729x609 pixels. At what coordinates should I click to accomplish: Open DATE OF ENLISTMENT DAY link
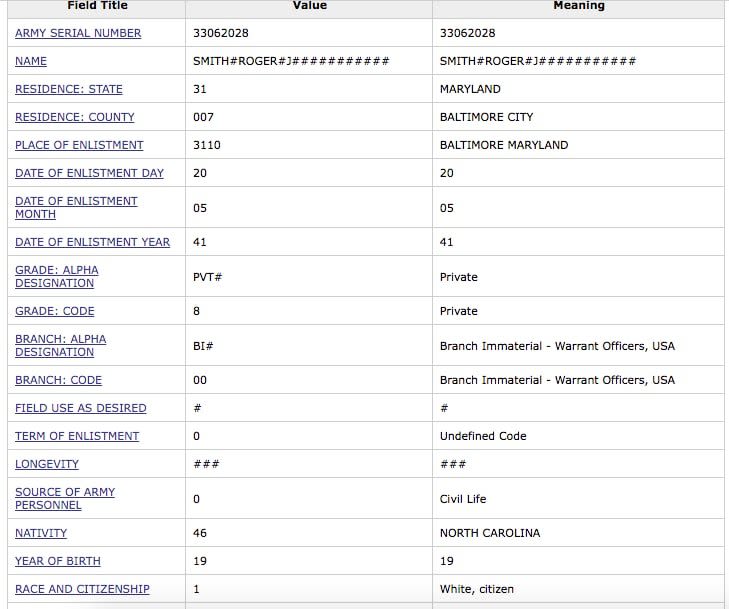point(89,173)
